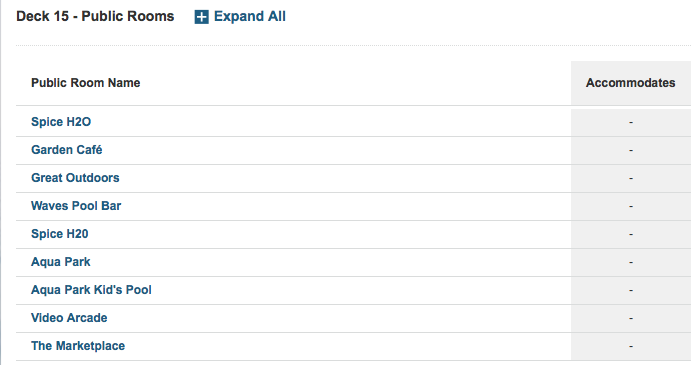Click the Accommodates cell for Waves Pool Bar
The height and width of the screenshot is (365, 693).
pos(631,206)
